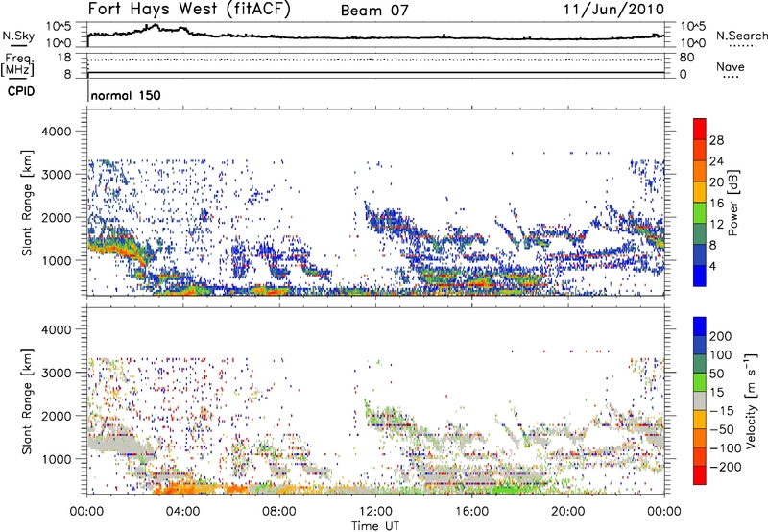The height and width of the screenshot is (532, 768).
Task: Click the "16:00" time tick label
Action: [x=471, y=512]
